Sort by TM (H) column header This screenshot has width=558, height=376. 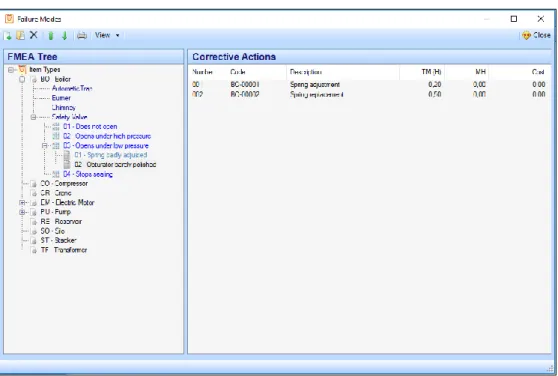tap(431, 72)
